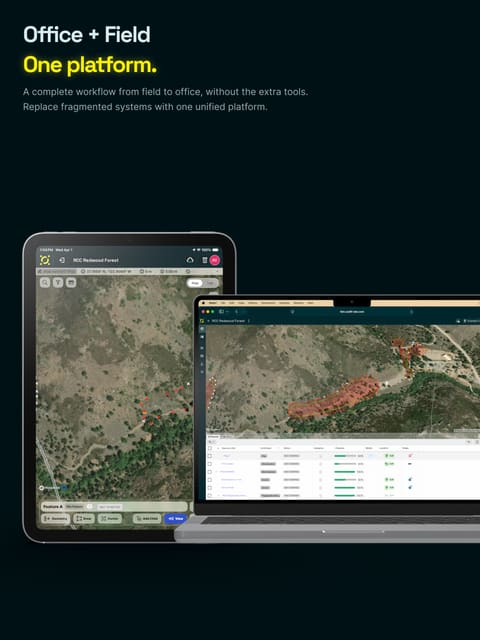Click the first row progress bar in the laptop table
The width and height of the screenshot is (480, 640).
(345, 456)
